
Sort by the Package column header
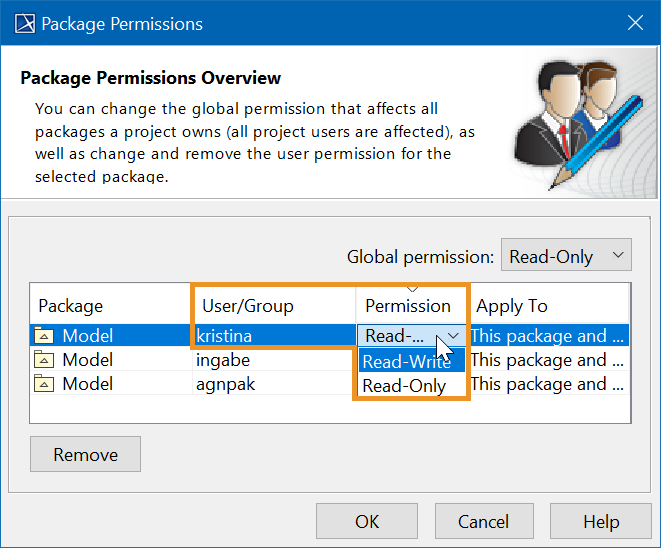(110, 306)
